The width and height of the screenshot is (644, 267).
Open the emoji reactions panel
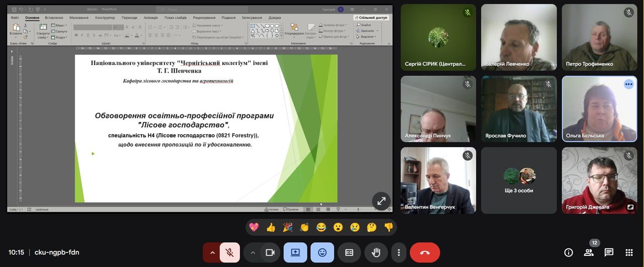coord(322,252)
